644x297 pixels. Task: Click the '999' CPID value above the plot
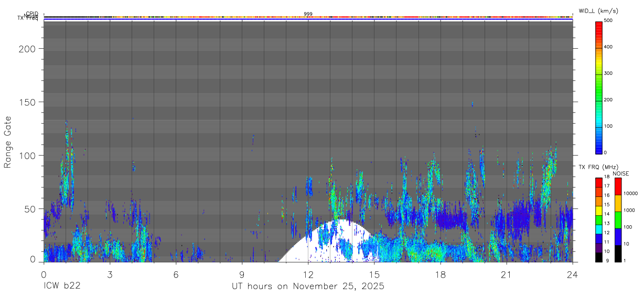click(x=308, y=14)
